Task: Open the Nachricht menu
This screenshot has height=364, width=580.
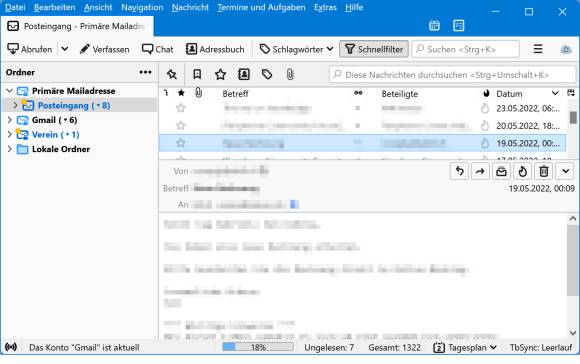Action: (x=190, y=7)
